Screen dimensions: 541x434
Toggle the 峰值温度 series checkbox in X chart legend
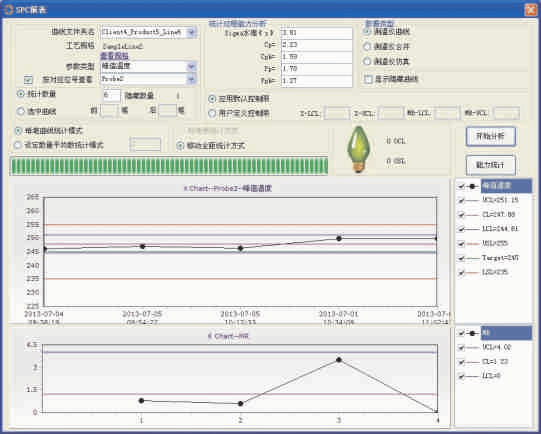[x=461, y=186]
